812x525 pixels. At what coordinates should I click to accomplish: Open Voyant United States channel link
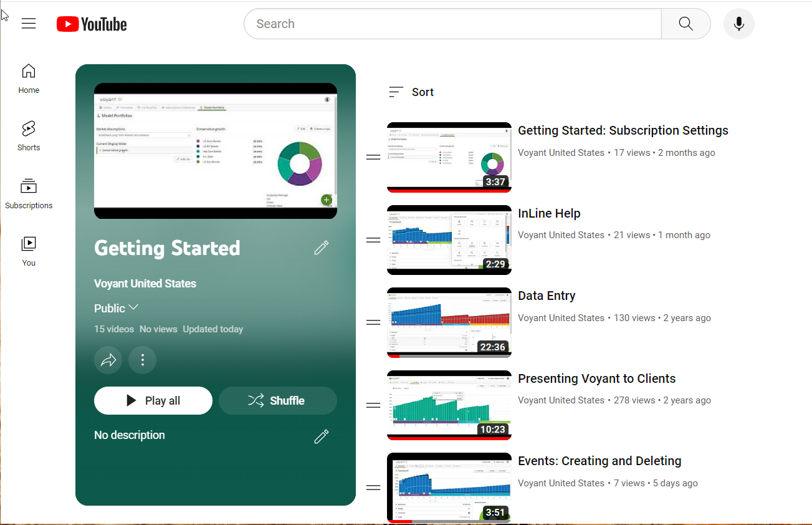tap(145, 284)
